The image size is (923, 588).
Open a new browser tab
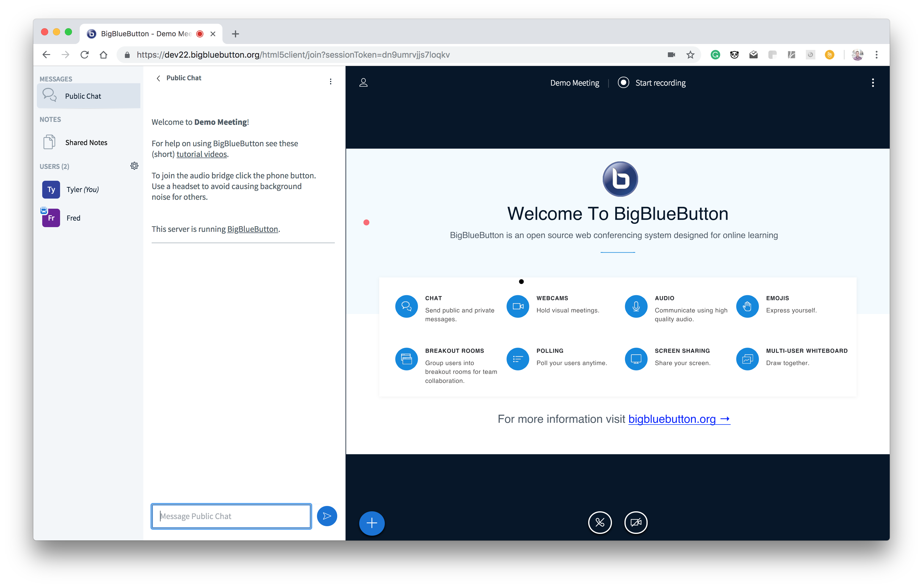[x=235, y=34]
